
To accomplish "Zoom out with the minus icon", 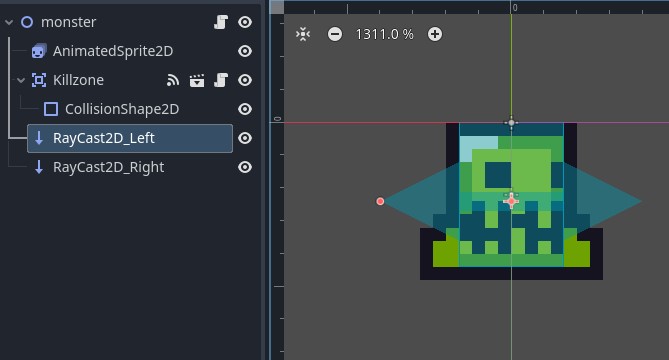I will pos(335,34).
